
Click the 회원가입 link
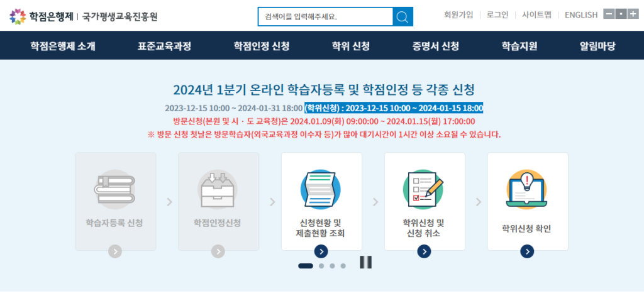coord(458,15)
